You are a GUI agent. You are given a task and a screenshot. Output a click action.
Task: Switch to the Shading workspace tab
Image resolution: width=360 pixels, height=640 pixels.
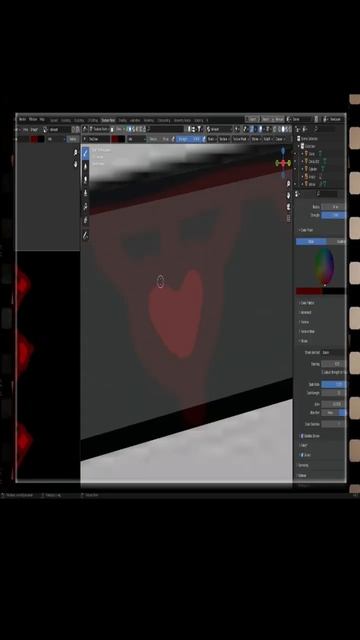click(x=122, y=120)
